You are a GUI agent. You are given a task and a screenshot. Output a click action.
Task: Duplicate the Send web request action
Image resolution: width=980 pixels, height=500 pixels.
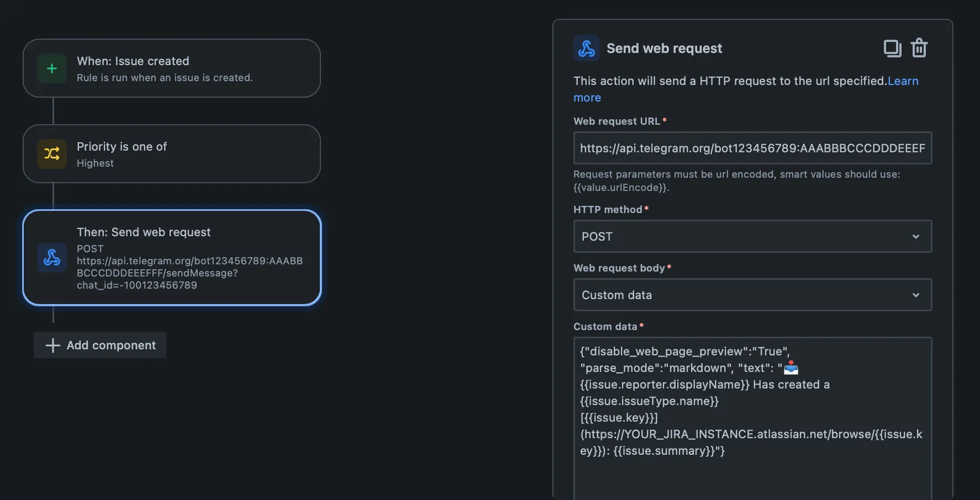[892, 48]
